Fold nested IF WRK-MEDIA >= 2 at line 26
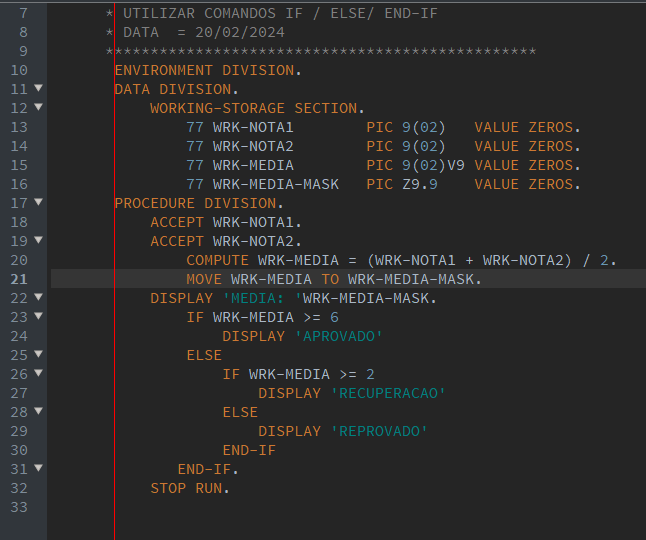The height and width of the screenshot is (540, 646). point(38,373)
